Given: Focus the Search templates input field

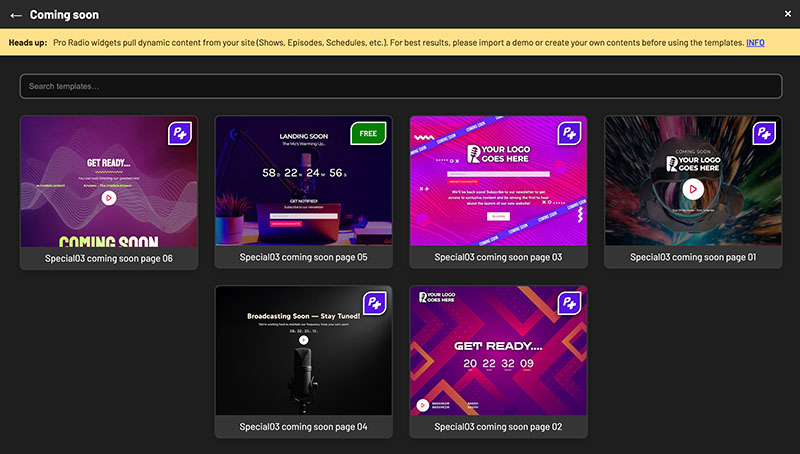Looking at the screenshot, I should [x=400, y=87].
